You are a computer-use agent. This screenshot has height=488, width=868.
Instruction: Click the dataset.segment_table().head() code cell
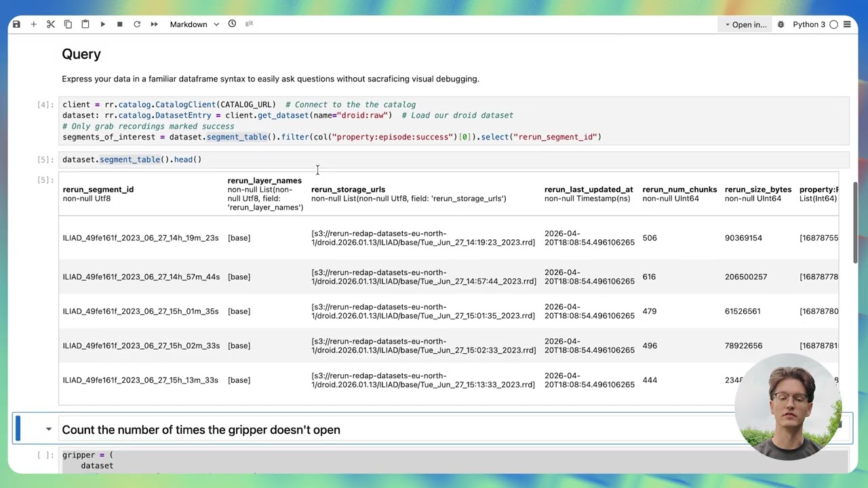coord(455,159)
